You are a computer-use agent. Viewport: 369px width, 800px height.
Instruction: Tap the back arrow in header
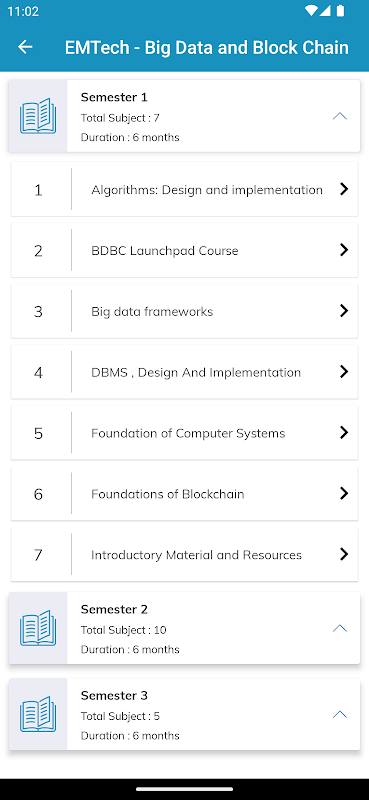pos(25,47)
